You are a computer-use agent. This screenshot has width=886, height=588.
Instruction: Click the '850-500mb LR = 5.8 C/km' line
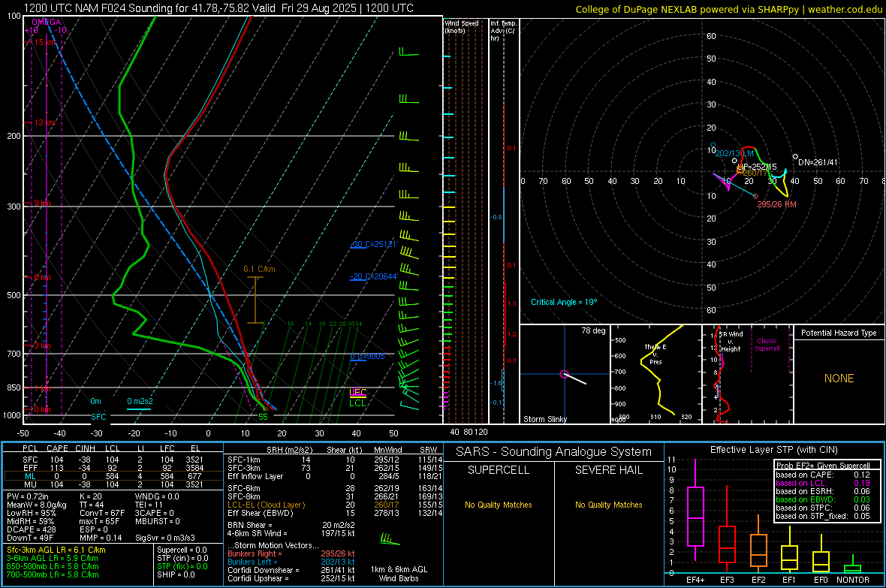tap(53, 566)
